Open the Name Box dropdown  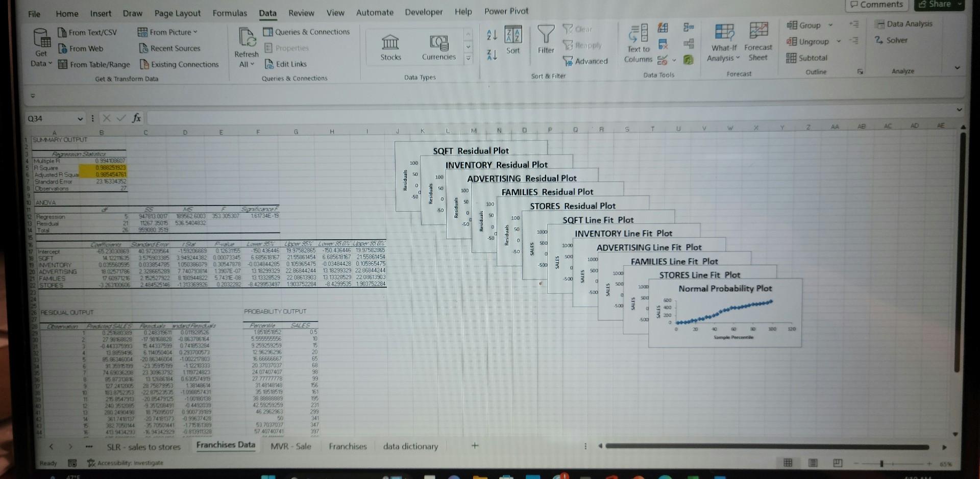point(80,118)
